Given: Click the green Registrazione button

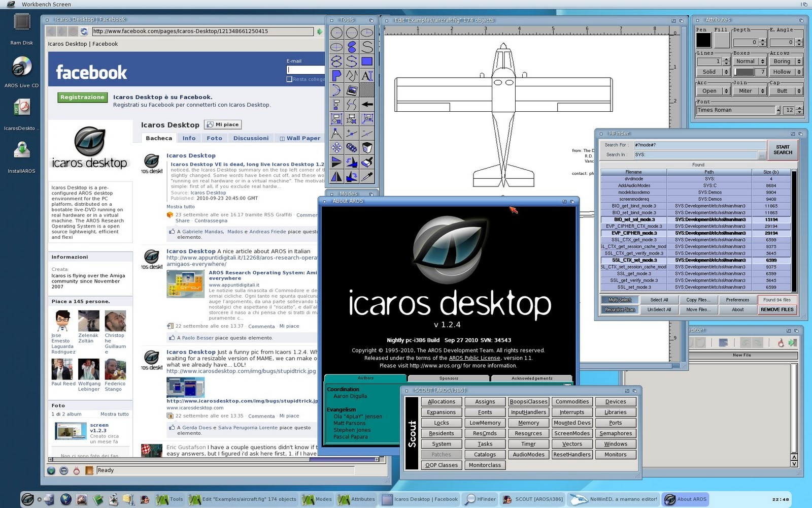Looking at the screenshot, I should [x=82, y=98].
